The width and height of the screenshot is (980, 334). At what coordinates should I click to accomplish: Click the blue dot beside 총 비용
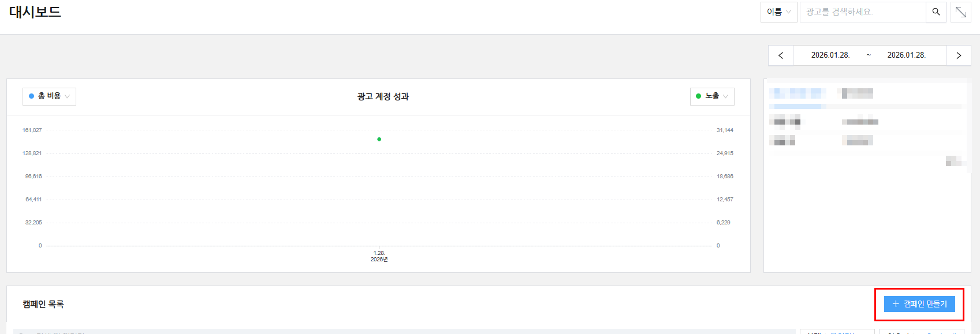(32, 96)
